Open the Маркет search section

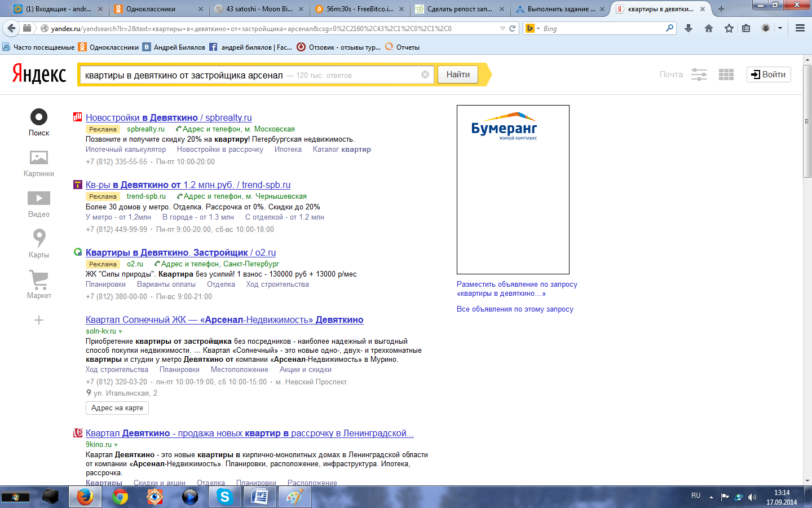pyautogui.click(x=39, y=284)
